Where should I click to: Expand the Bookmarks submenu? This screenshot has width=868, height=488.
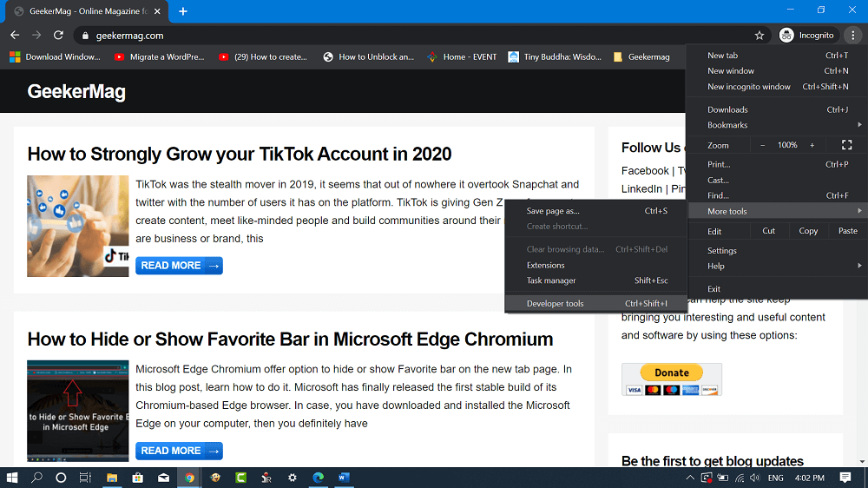tap(777, 125)
